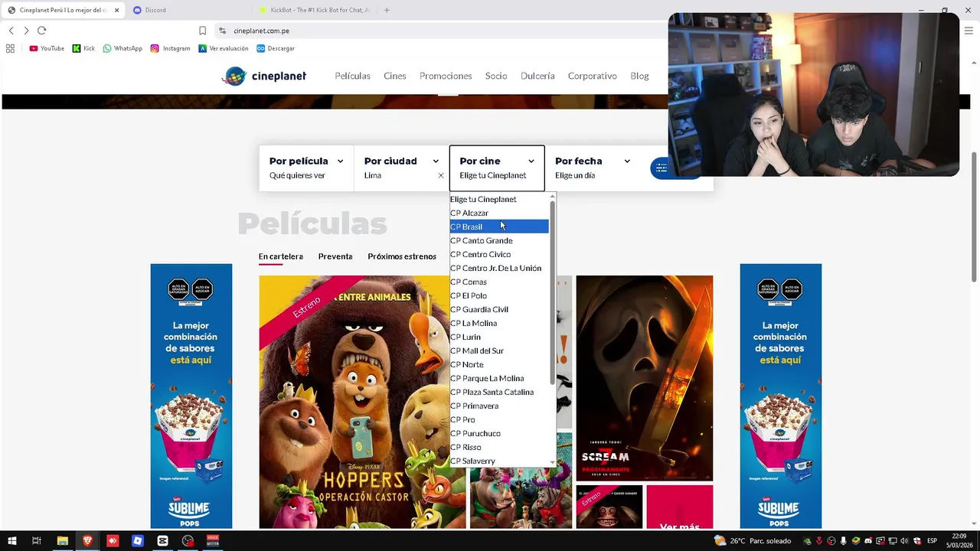Open the Ver evaluación bookmark
980x551 pixels.
[x=223, y=48]
